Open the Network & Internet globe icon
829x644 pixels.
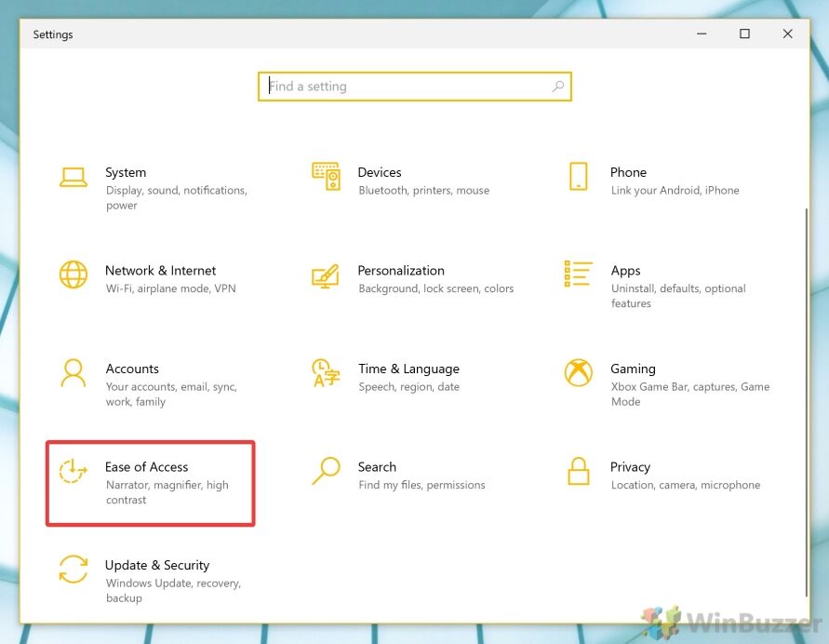click(74, 275)
